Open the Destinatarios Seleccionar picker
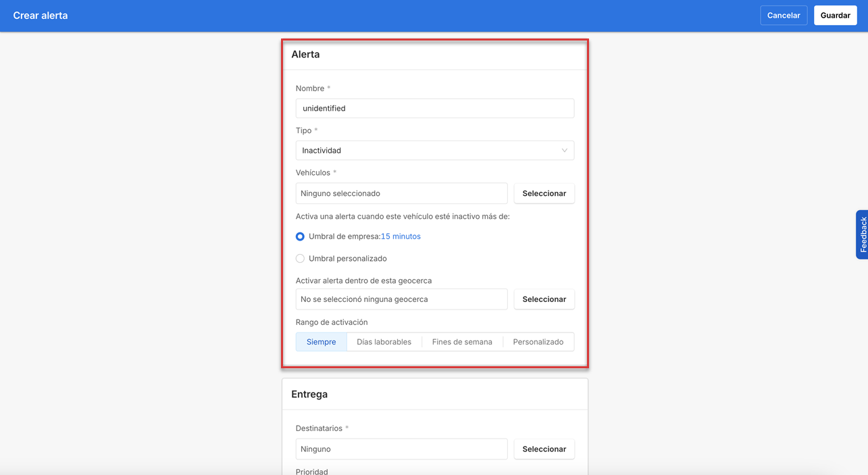868x475 pixels. click(x=544, y=449)
